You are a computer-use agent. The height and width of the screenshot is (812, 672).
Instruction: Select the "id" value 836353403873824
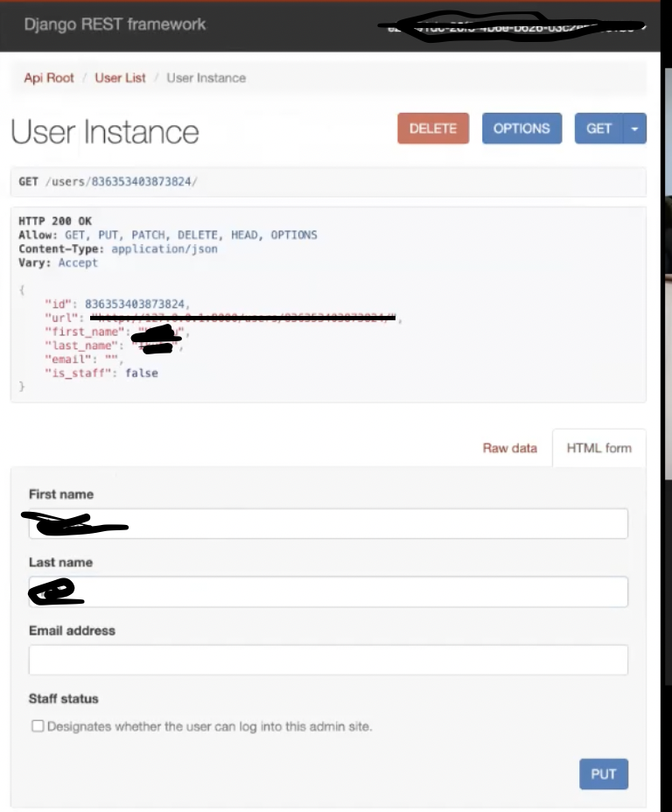coord(135,304)
